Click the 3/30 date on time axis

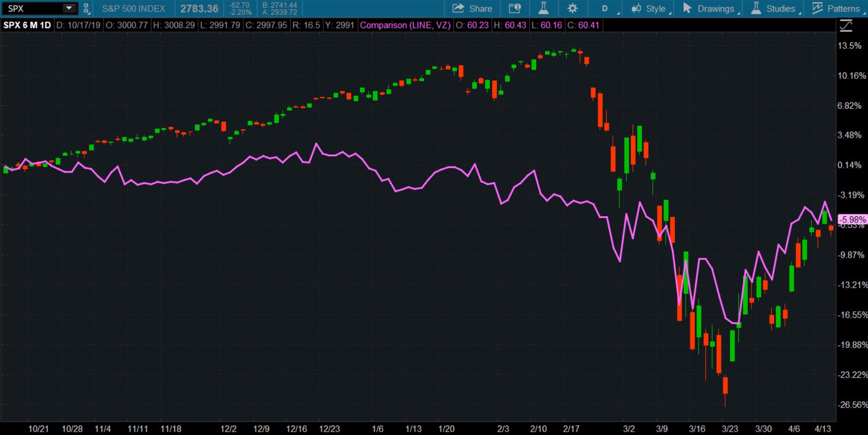point(763,429)
